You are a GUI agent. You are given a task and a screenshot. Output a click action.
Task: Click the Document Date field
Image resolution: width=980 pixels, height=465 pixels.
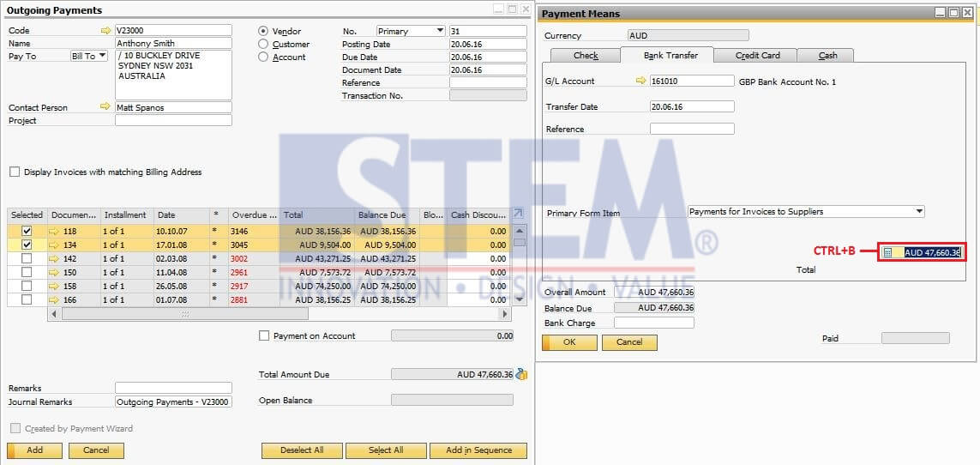[488, 70]
